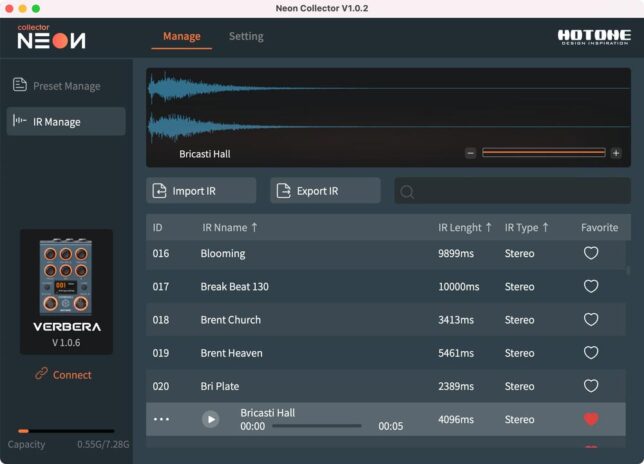Image resolution: width=644 pixels, height=464 pixels.
Task: Open the three-dot menu on Bricasti Hall row
Action: [161, 419]
